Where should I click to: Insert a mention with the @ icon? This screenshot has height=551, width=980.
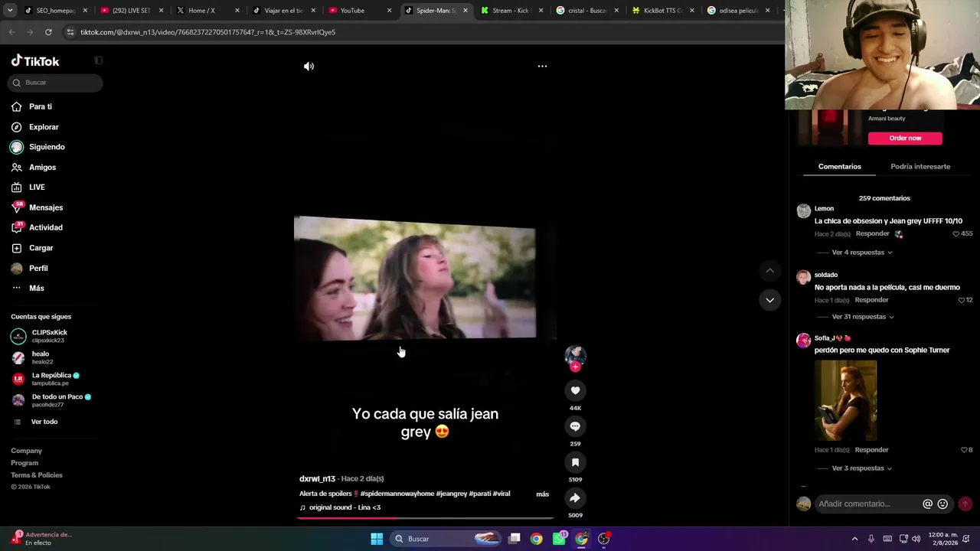(928, 504)
